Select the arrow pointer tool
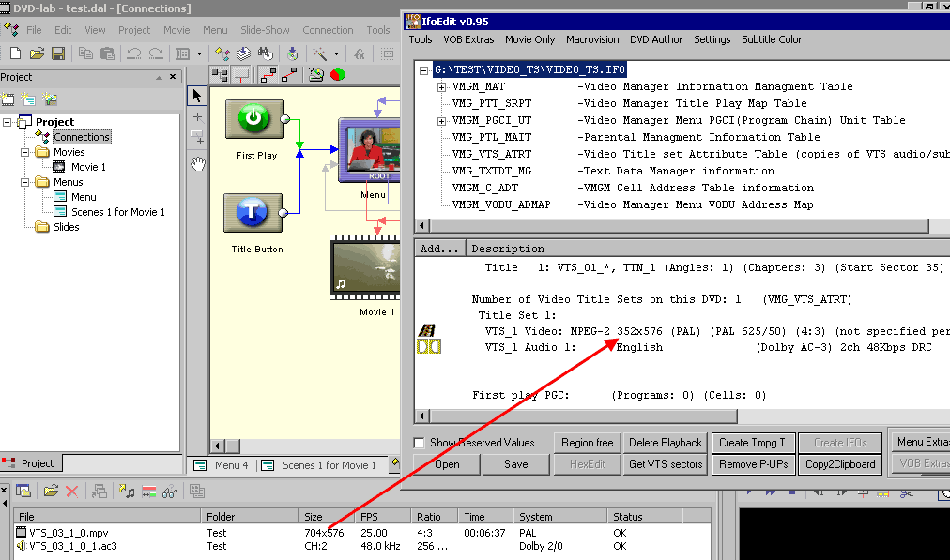 click(x=197, y=95)
